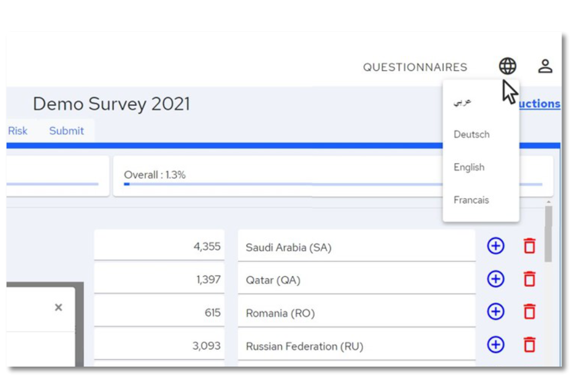Image resolution: width=581 pixels, height=392 pixels.
Task: Switch language to Francais
Action: pos(471,200)
